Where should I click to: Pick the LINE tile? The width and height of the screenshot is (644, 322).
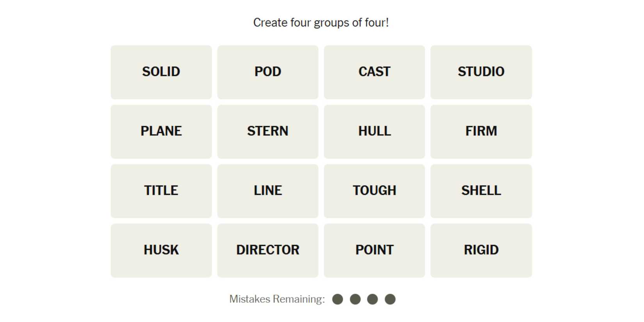click(x=268, y=191)
